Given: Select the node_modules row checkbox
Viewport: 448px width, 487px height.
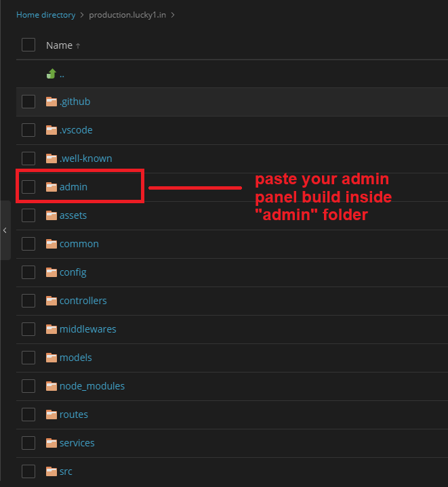Looking at the screenshot, I should click(28, 386).
